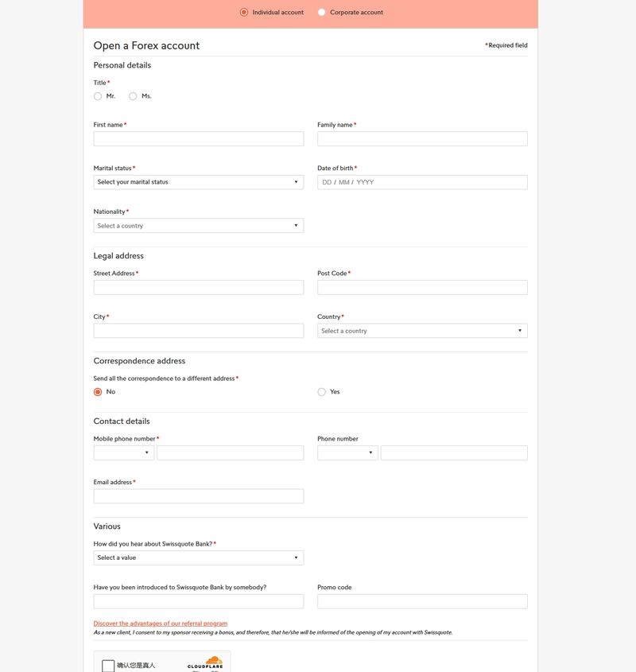Open the referral program advantages link
The height and width of the screenshot is (672, 636).
tap(161, 623)
